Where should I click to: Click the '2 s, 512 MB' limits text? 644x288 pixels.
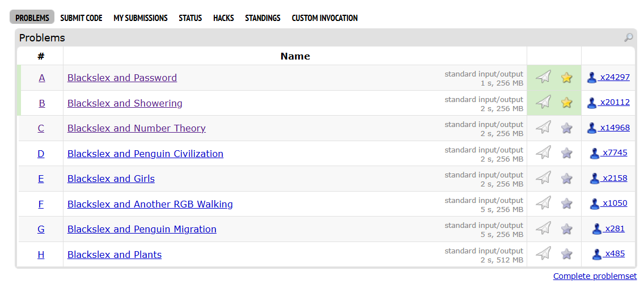(502, 260)
